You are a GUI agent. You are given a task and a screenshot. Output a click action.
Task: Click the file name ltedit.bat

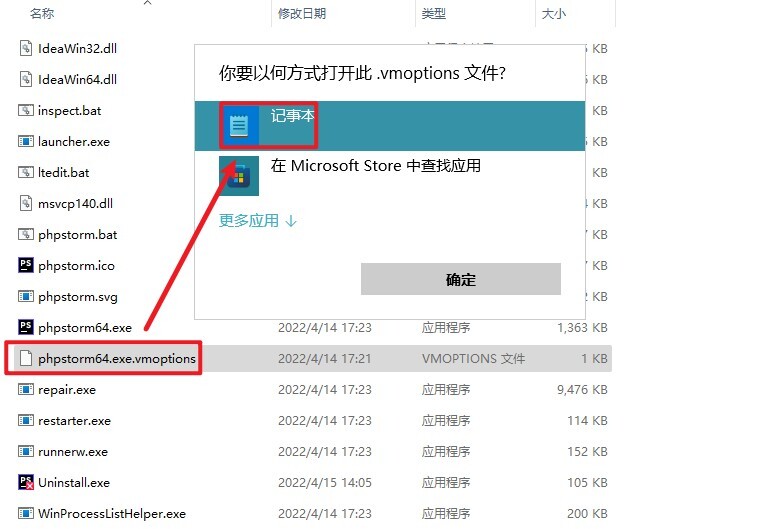click(x=64, y=172)
